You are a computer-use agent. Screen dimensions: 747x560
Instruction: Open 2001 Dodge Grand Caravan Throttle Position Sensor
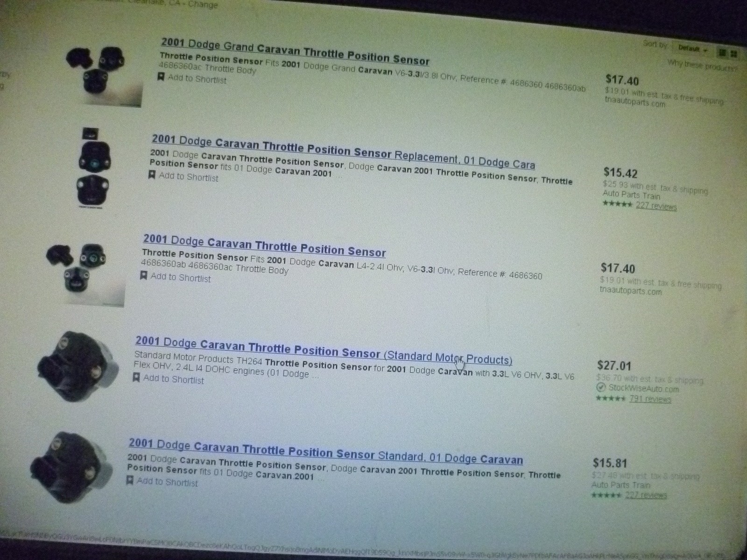point(295,51)
